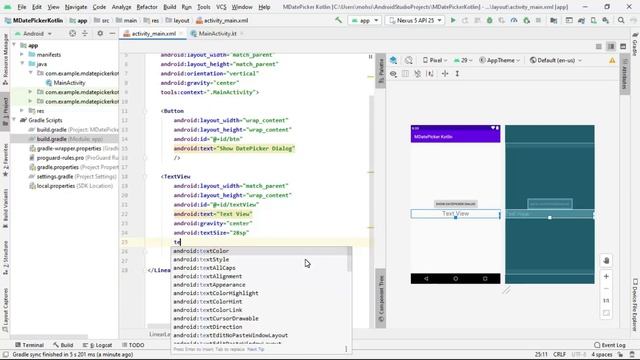Expand the manifests folder
Viewport: 640px width, 360px height.
tap(22, 55)
